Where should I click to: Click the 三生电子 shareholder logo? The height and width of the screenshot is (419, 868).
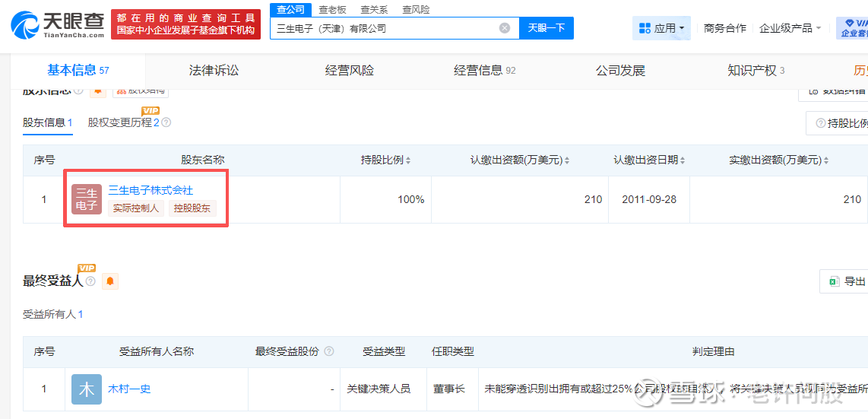[87, 199]
